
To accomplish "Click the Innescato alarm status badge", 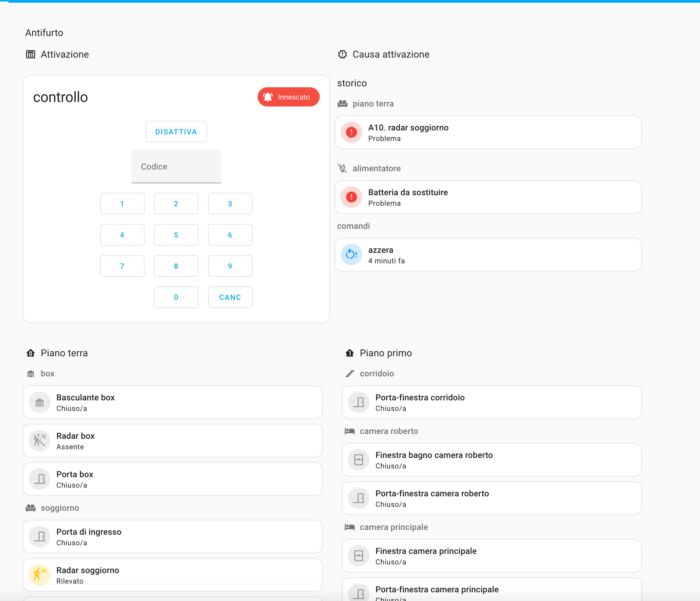I will point(288,97).
